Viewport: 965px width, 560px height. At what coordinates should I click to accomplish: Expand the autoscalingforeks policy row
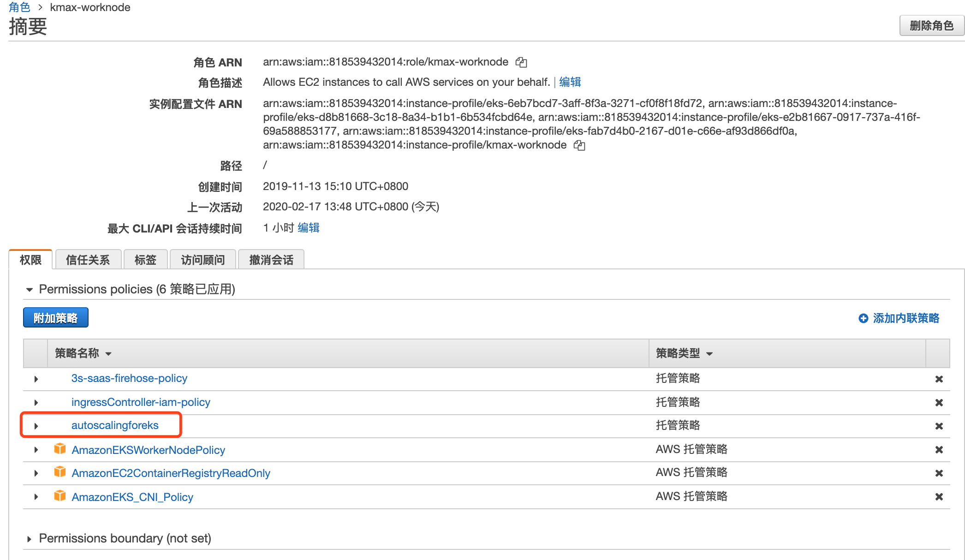(x=36, y=426)
